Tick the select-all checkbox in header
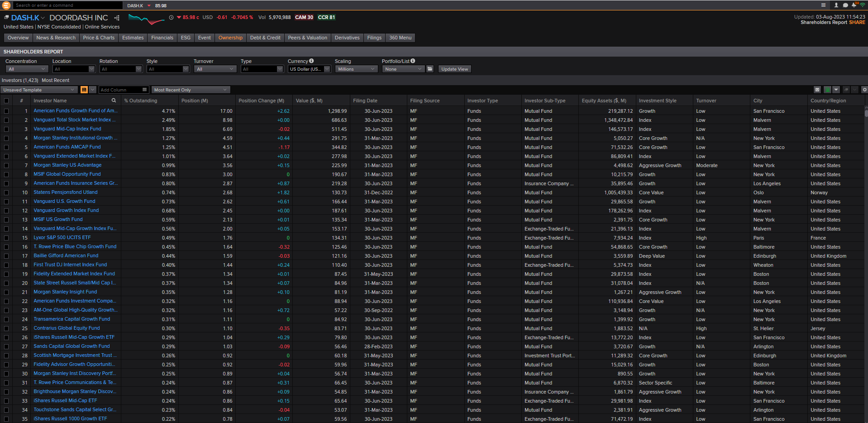 [x=6, y=101]
